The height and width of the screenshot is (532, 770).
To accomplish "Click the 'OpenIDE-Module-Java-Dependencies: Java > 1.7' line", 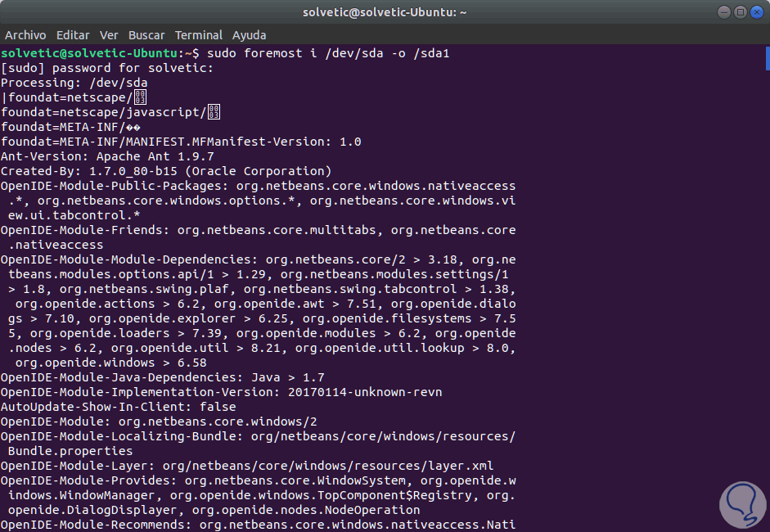I will point(163,377).
